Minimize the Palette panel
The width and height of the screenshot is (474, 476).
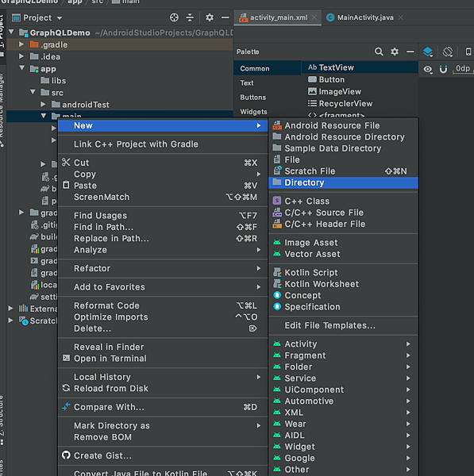click(x=410, y=52)
